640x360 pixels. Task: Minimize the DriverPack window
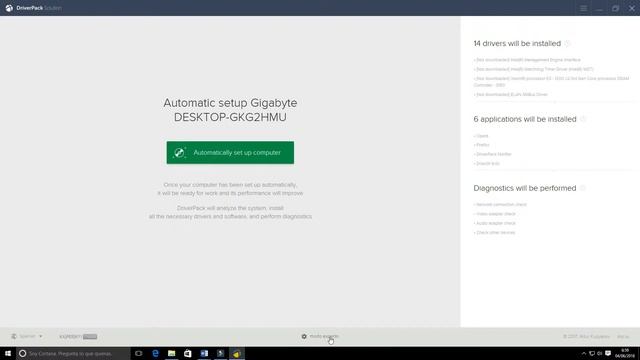tap(600, 8)
